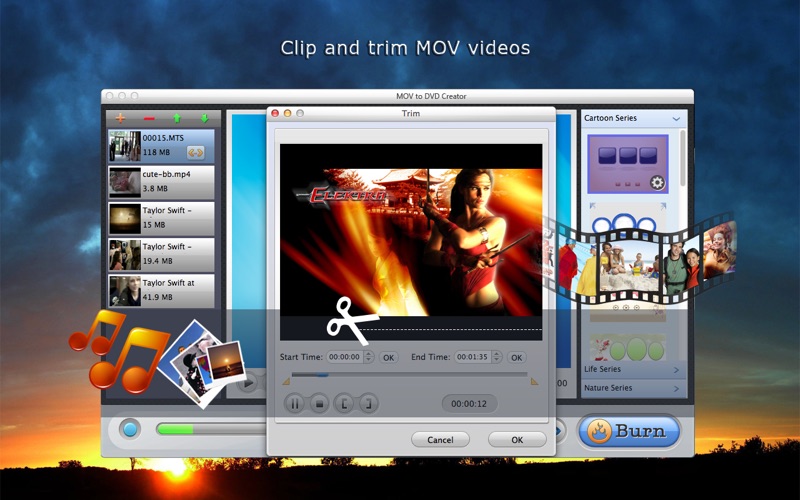Close the Trim dialog with red button
Screen dimensions: 800x500
(275, 113)
